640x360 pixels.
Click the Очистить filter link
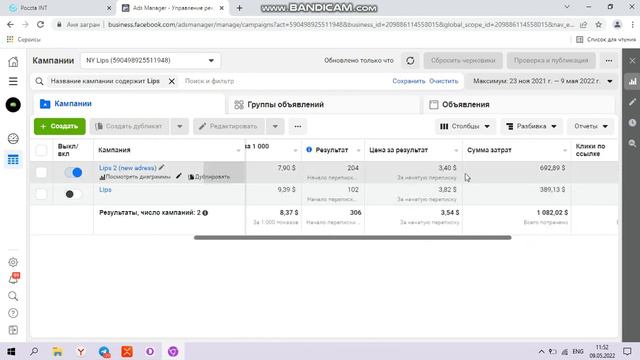point(444,81)
